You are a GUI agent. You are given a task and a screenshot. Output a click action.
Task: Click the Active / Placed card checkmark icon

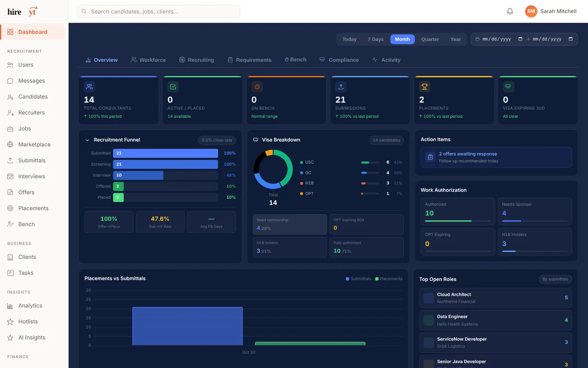pyautogui.click(x=173, y=86)
